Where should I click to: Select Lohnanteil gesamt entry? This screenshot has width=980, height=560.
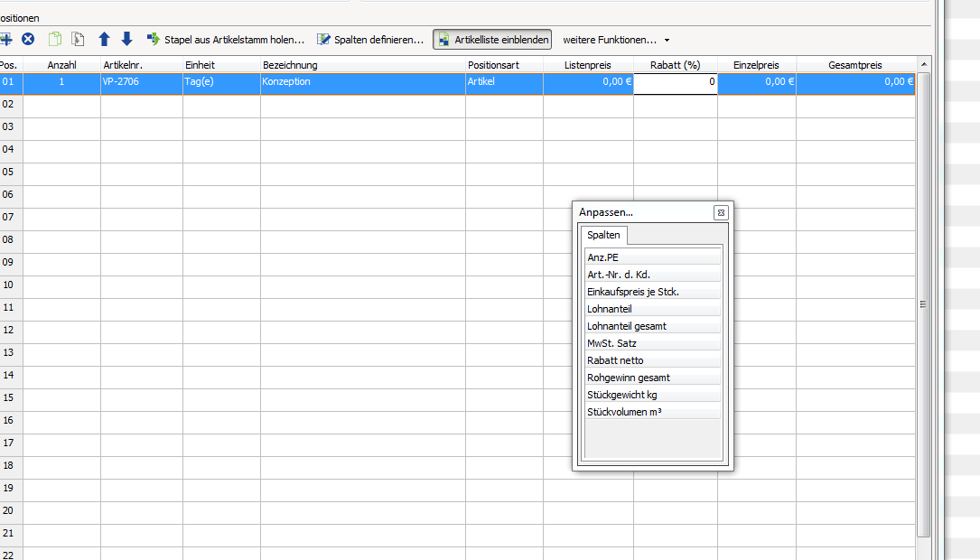[653, 326]
